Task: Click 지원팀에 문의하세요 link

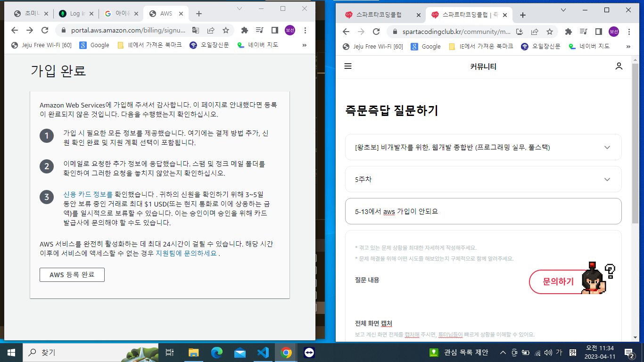Action: click(186, 253)
